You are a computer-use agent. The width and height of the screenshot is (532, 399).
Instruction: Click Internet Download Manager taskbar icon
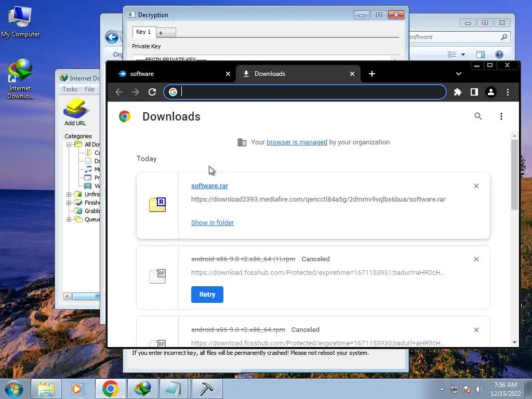pos(142,389)
